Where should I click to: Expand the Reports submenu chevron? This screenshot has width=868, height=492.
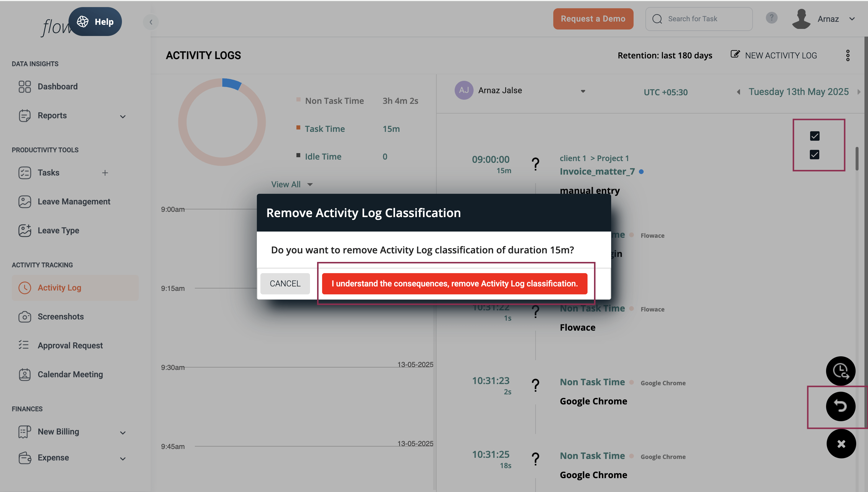pos(123,117)
